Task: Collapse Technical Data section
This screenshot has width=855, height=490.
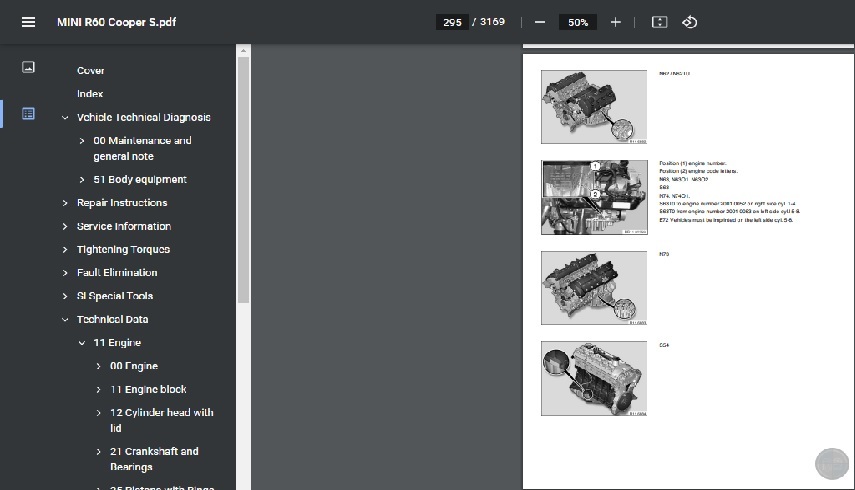Action: coord(65,319)
